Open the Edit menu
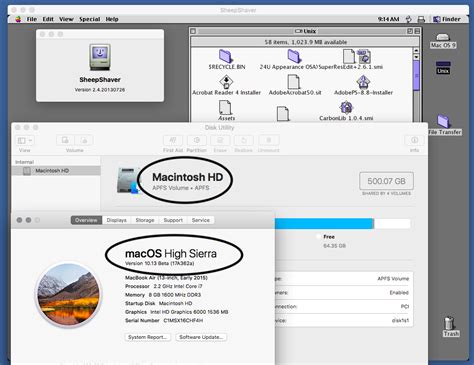 (48, 19)
